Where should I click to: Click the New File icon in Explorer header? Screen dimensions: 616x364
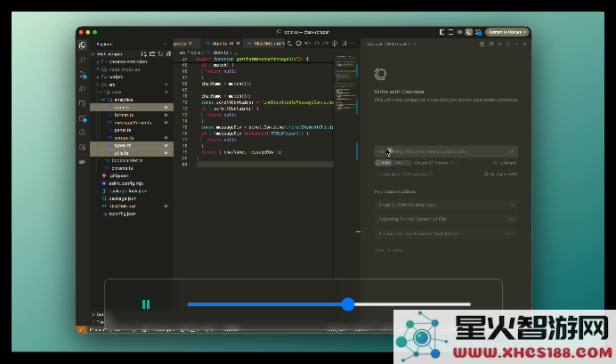tap(144, 53)
